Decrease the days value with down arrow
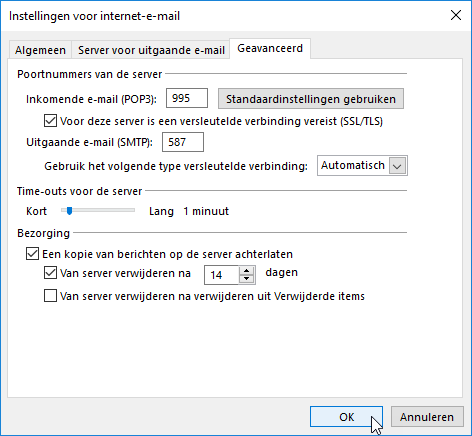Viewport: 472px width, 436px height. pyautogui.click(x=247, y=279)
